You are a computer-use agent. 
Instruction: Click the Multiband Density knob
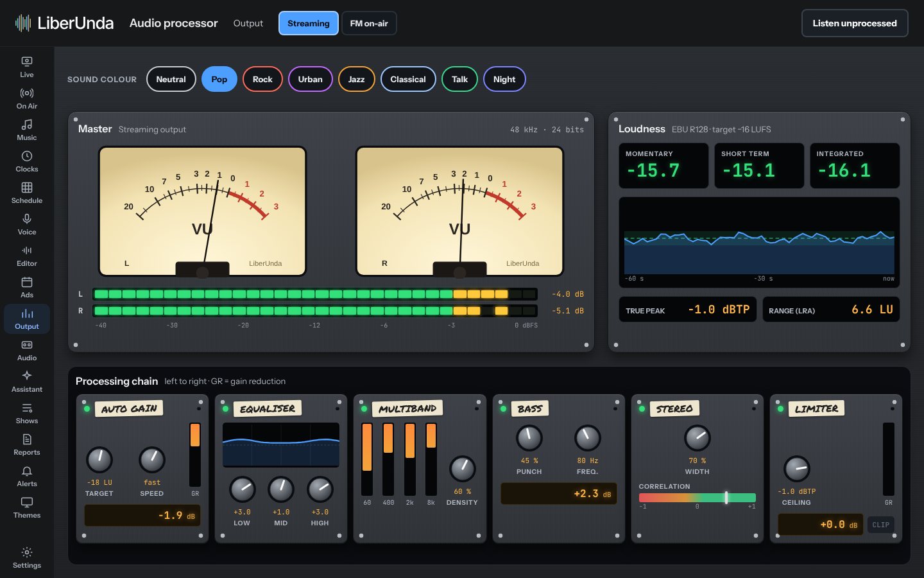(462, 469)
